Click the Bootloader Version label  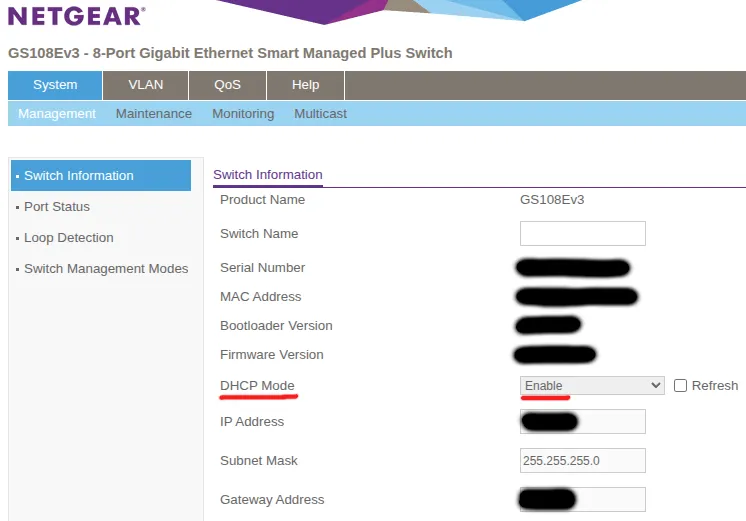(276, 325)
